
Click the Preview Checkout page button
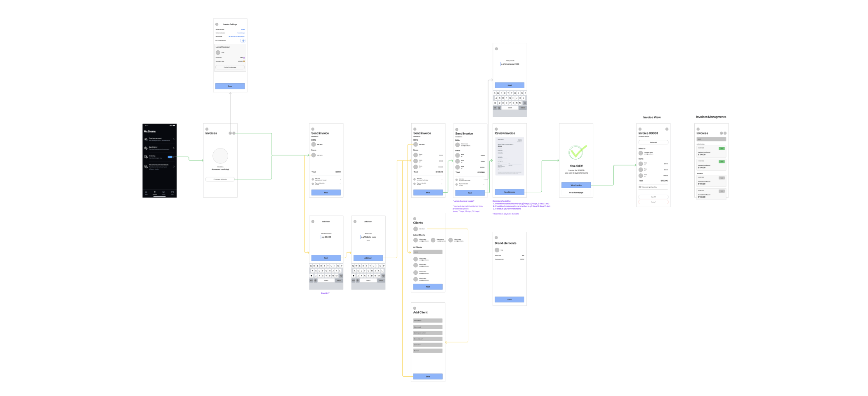tap(230, 67)
